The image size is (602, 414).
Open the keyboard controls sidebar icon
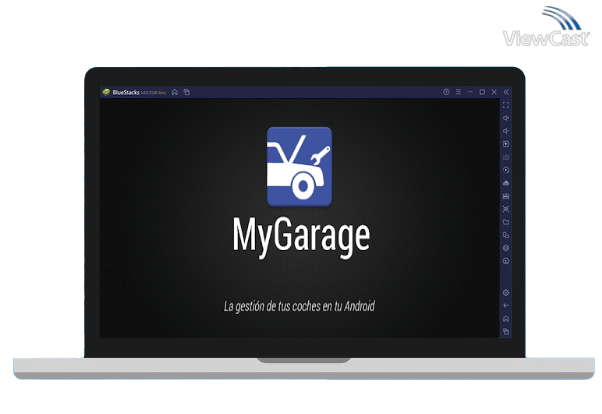point(506,157)
